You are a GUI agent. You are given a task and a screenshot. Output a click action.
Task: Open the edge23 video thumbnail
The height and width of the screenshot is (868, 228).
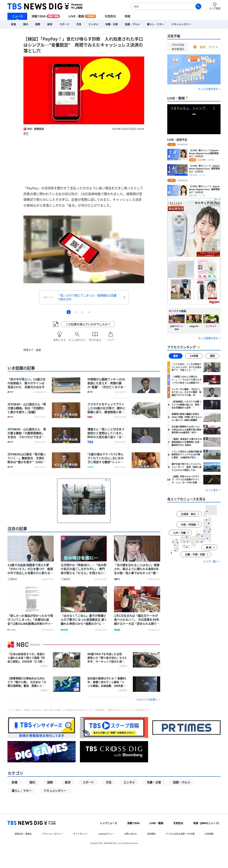194,319
